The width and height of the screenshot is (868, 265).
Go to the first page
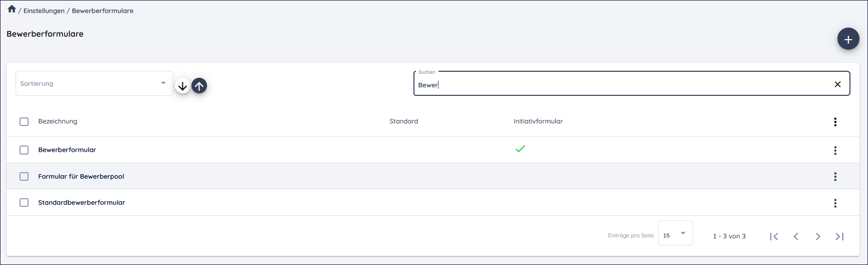[774, 236]
